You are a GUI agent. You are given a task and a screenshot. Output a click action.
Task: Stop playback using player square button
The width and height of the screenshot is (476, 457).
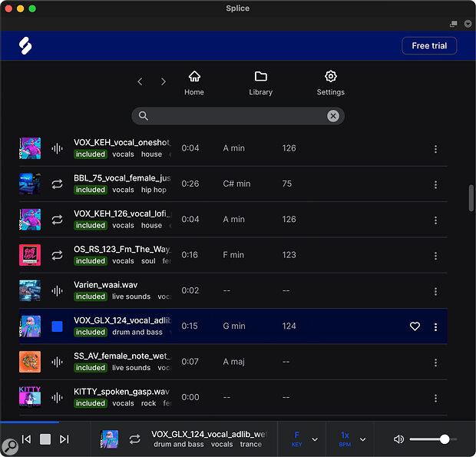[45, 439]
